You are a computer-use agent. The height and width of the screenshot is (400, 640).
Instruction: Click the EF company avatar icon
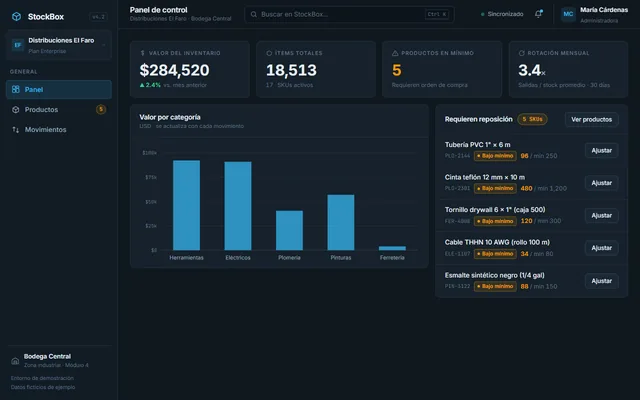[x=18, y=45]
